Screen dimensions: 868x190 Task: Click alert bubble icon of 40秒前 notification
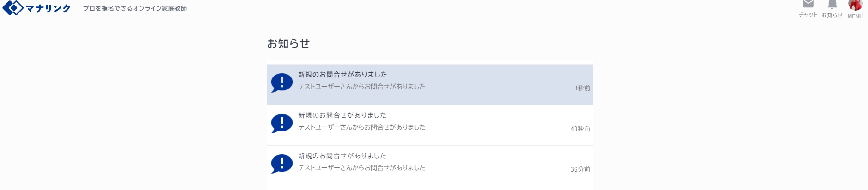point(281,124)
